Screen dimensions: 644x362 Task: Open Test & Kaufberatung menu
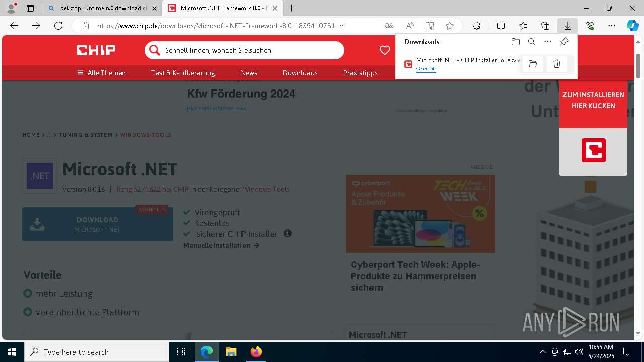pyautogui.click(x=183, y=73)
